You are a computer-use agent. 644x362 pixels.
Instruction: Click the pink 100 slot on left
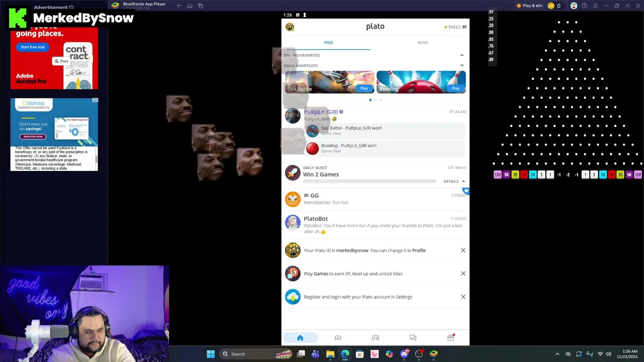tap(498, 174)
